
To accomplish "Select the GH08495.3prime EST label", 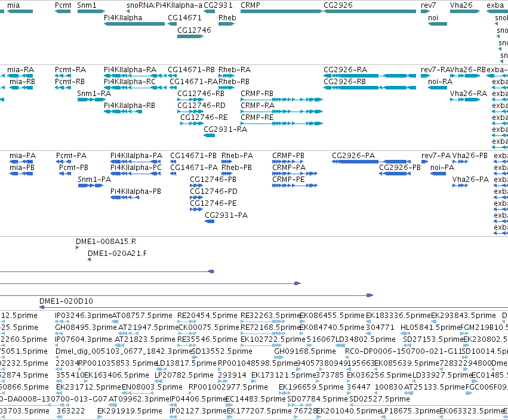I will pos(85,328).
